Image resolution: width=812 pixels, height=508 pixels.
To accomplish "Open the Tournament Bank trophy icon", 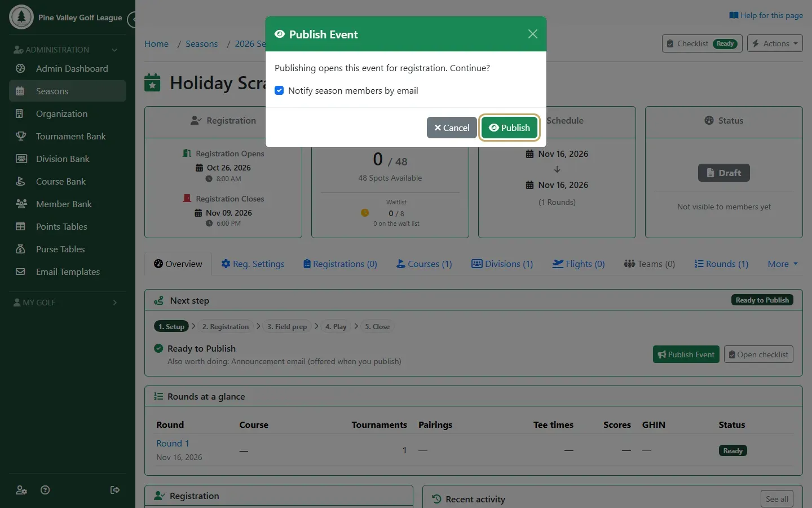I will (20, 136).
